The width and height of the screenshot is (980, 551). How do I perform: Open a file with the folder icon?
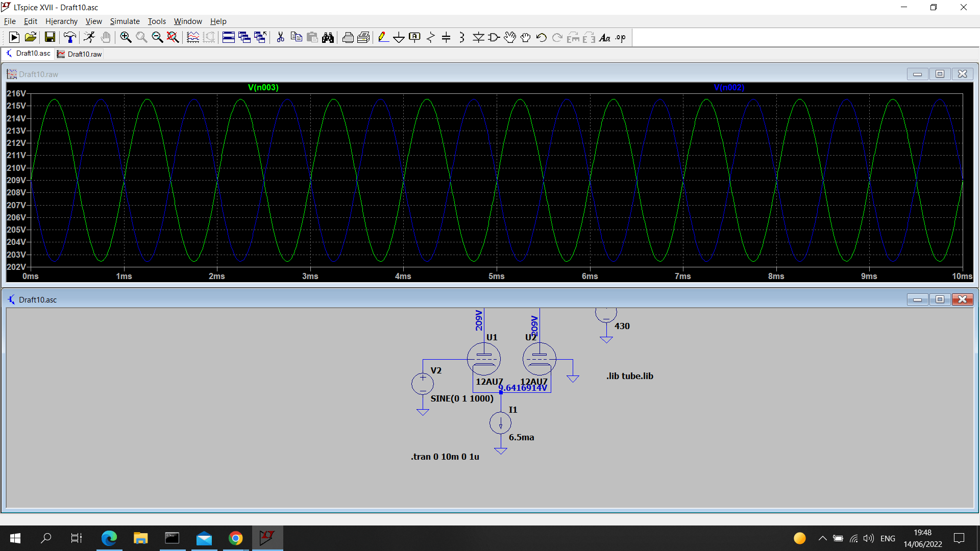(x=31, y=37)
